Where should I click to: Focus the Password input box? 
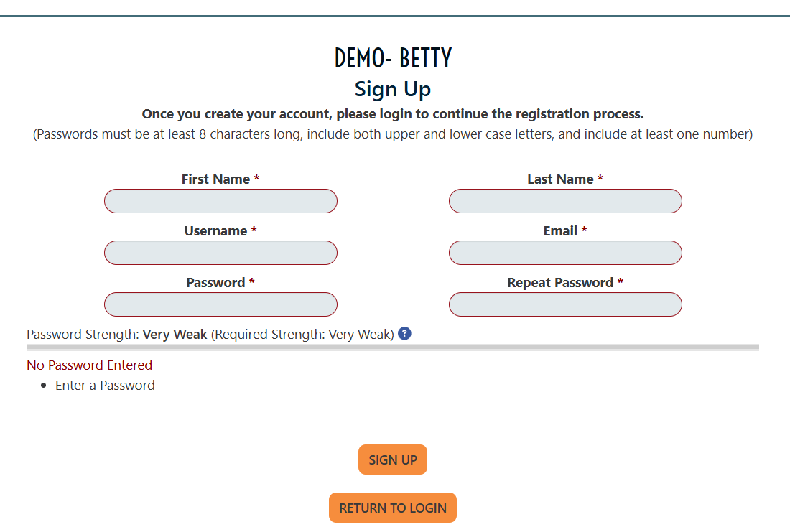220,304
